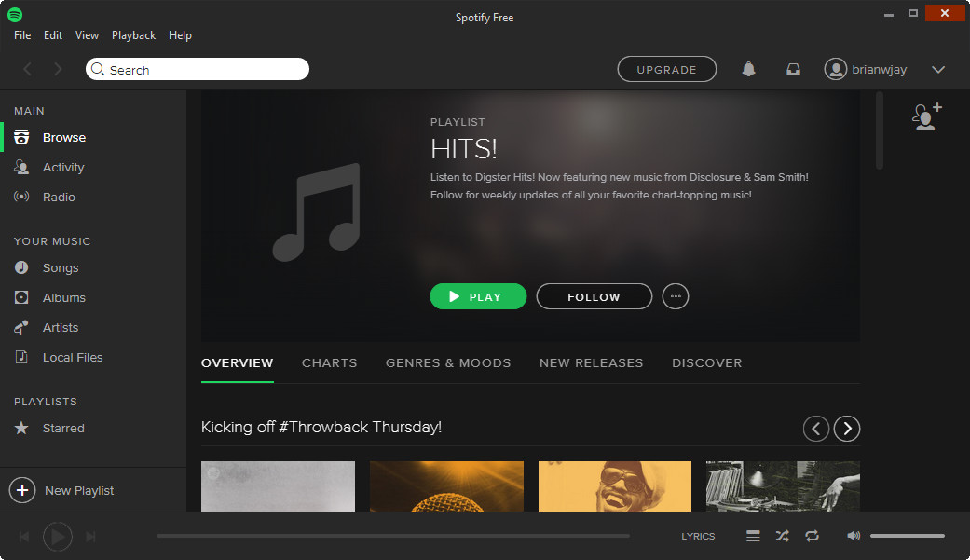
Task: Toggle repeat playback
Action: pyautogui.click(x=813, y=536)
